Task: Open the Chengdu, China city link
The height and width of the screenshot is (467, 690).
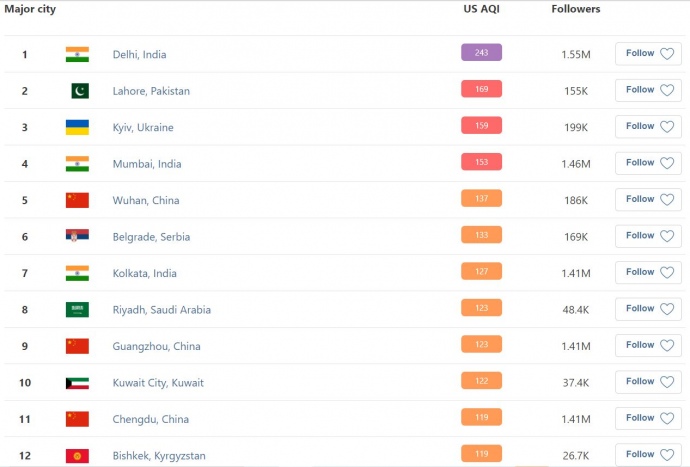Action: click(148, 420)
